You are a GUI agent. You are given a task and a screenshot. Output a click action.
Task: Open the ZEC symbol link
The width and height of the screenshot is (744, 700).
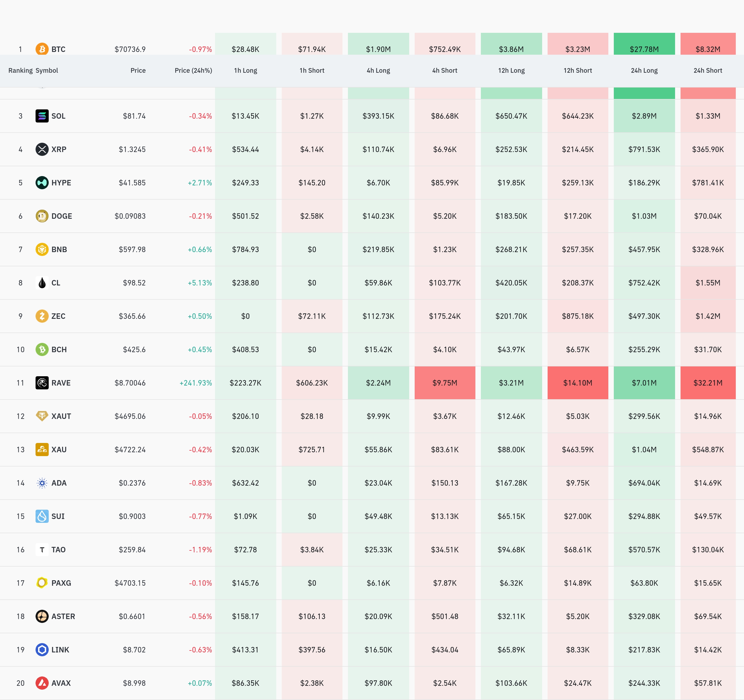[58, 316]
